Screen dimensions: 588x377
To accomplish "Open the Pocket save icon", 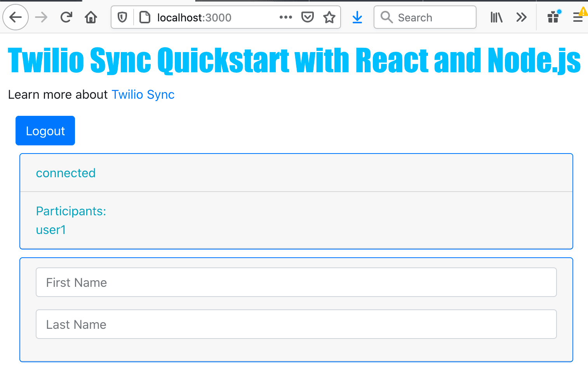I will click(307, 17).
